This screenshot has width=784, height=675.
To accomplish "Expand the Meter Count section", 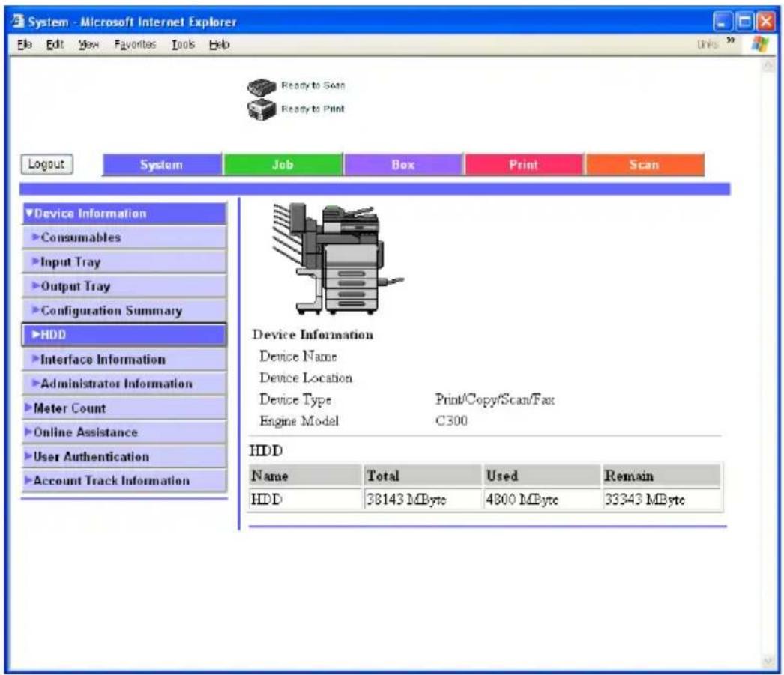I will point(124,408).
